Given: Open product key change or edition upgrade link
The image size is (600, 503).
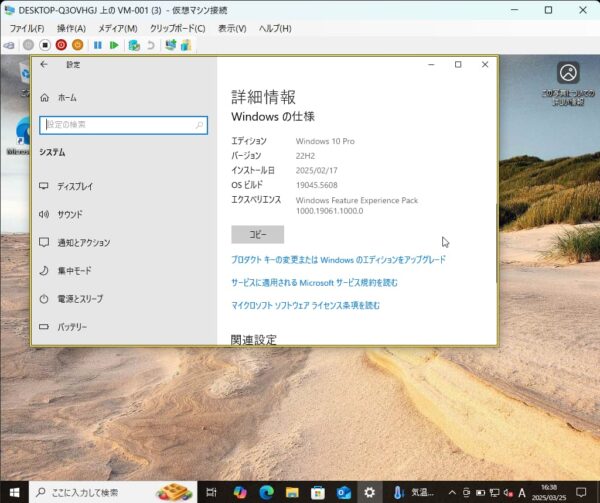Looking at the screenshot, I should click(x=338, y=260).
